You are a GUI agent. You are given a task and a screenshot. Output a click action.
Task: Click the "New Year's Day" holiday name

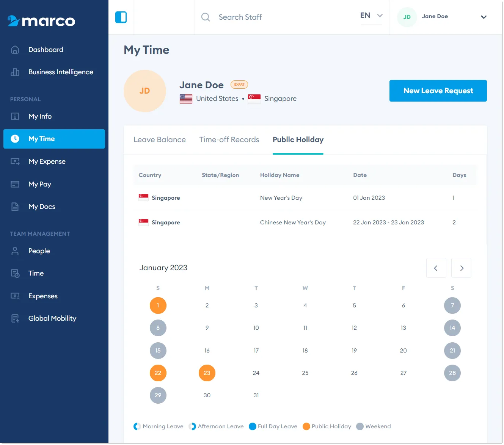point(281,198)
